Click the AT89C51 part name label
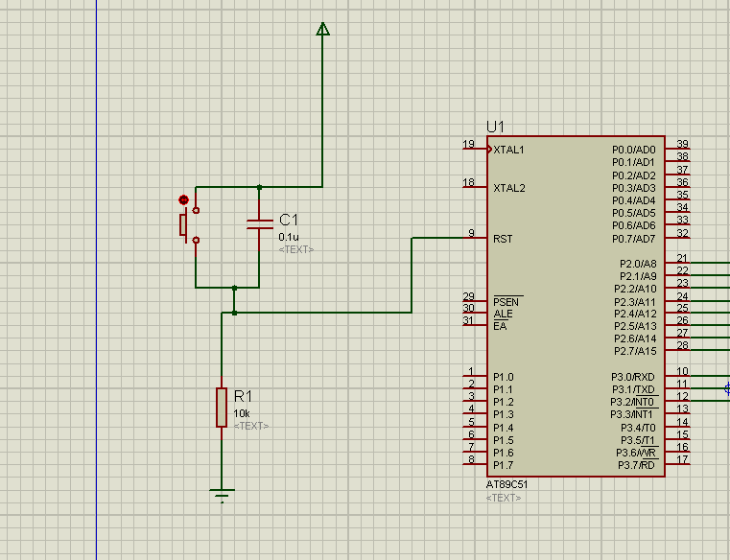 [x=507, y=484]
